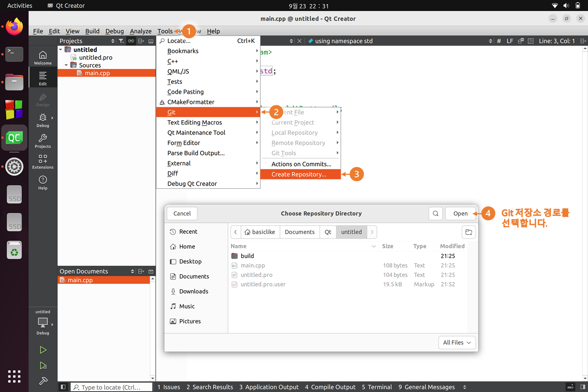Open the Extensions mode
The image size is (588, 392).
[43, 162]
